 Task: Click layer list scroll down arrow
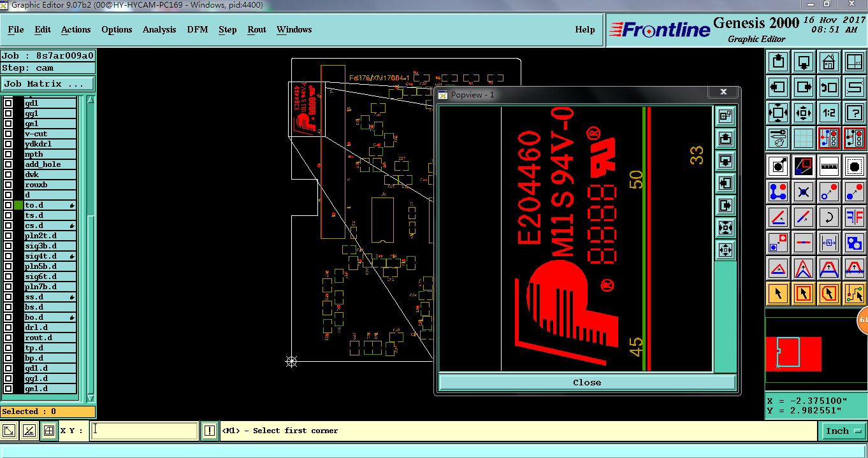coord(90,397)
